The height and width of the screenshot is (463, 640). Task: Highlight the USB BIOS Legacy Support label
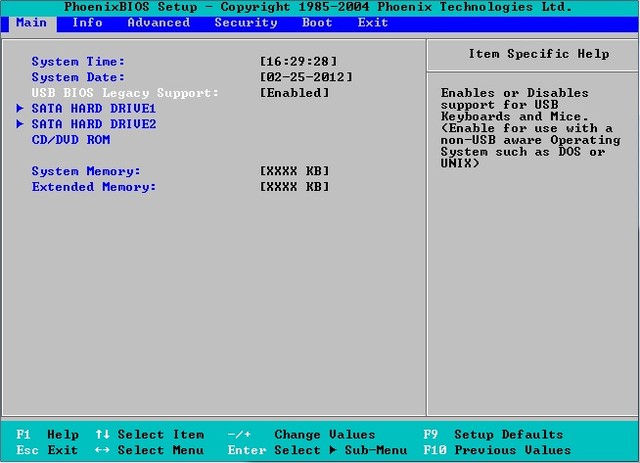pos(124,93)
